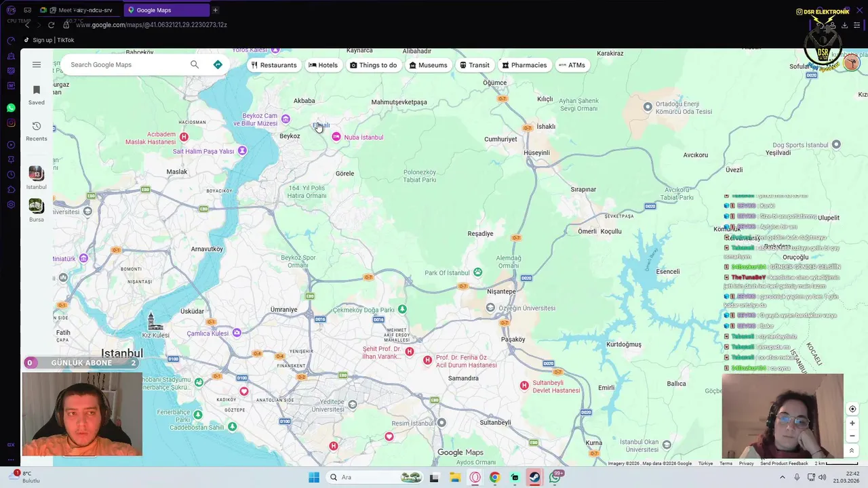The image size is (868, 488).
Task: Click the Polonezköy Tabiat Parkı label
Action: pyautogui.click(x=420, y=176)
